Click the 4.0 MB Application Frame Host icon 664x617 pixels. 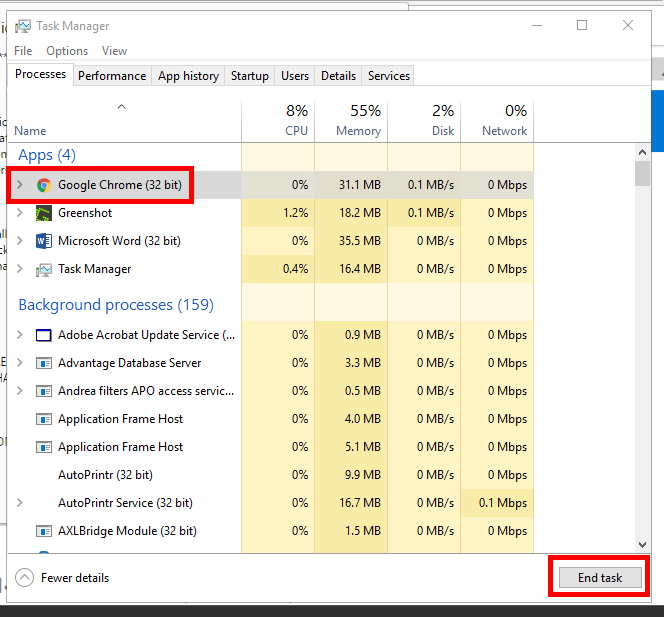click(44, 419)
